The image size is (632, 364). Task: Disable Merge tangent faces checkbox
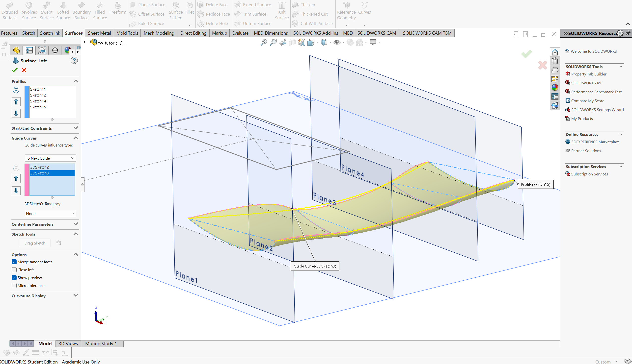(14, 262)
